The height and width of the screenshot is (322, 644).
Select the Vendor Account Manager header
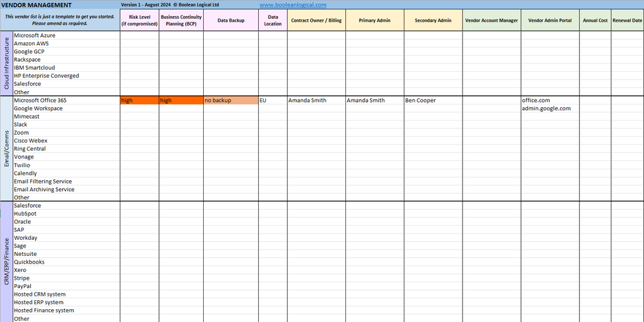point(491,21)
